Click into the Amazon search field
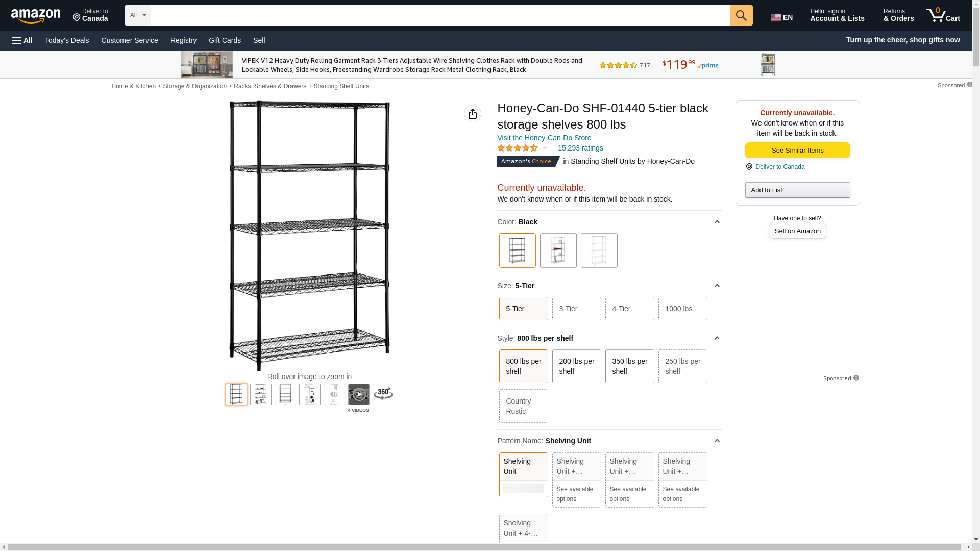Viewport: 980px width, 551px height. click(440, 15)
